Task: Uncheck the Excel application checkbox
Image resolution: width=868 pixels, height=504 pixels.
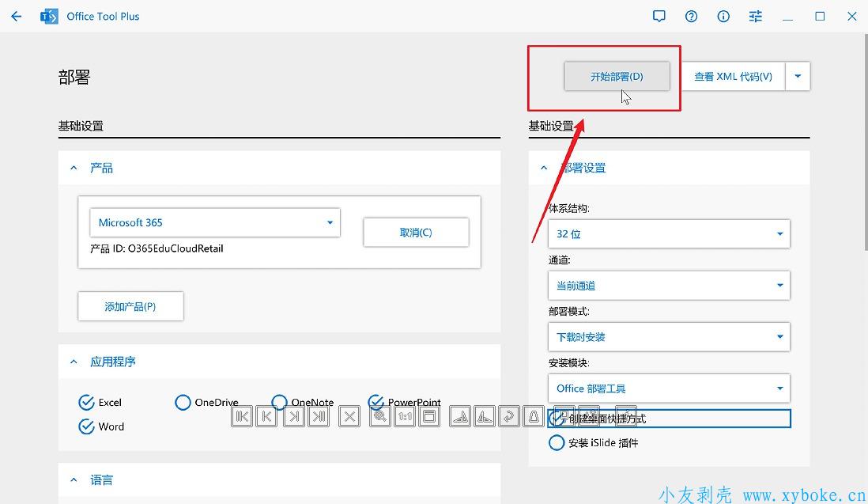Action: pos(87,403)
